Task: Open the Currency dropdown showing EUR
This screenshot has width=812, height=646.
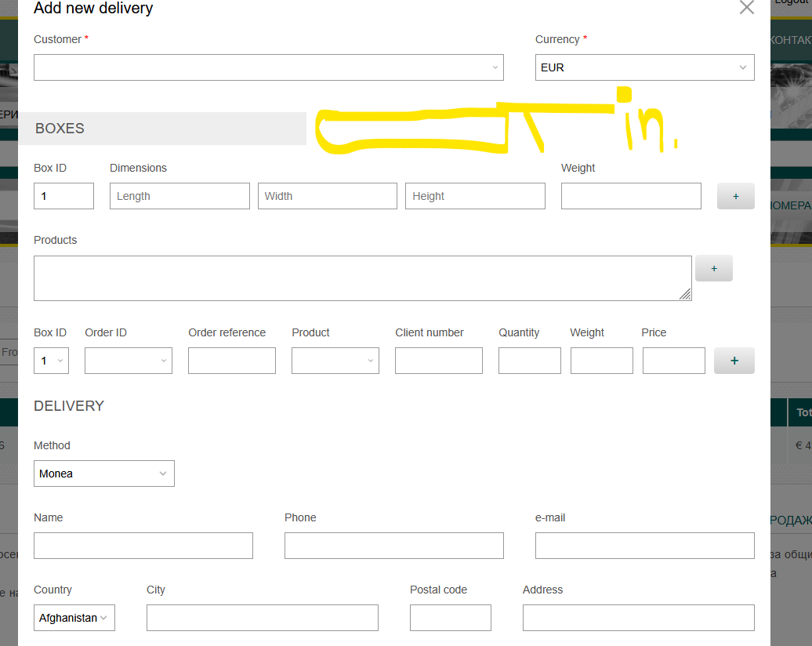Action: point(644,67)
